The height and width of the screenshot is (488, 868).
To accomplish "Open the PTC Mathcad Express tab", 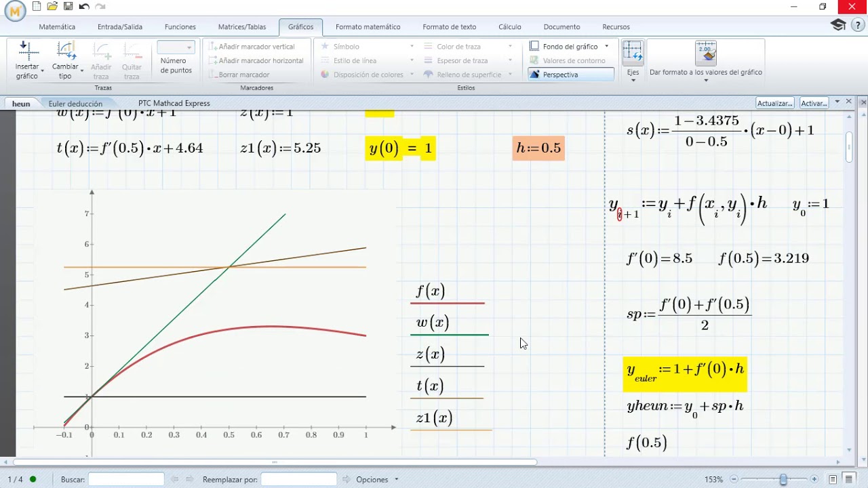I will pyautogui.click(x=174, y=103).
